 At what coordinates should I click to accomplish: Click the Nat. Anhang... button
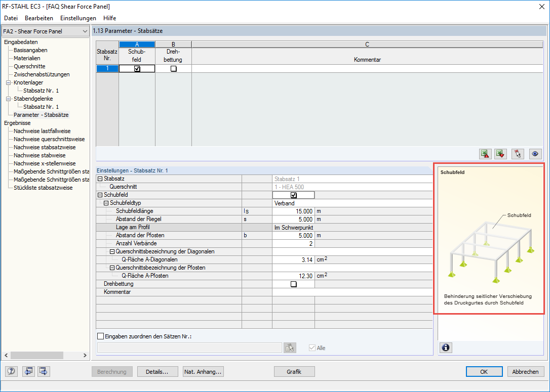[203, 372]
